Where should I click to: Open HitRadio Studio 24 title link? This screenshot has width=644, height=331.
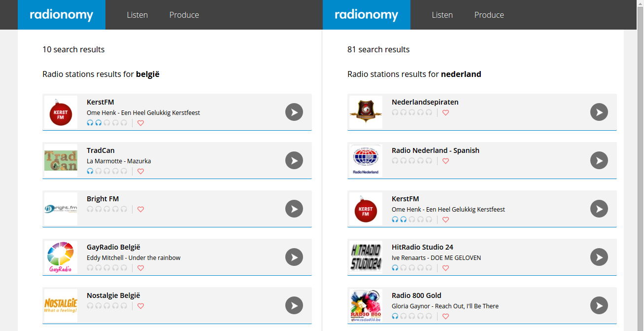point(422,247)
